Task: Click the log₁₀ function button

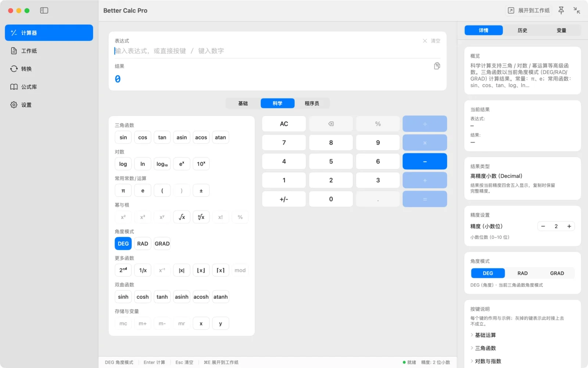Action: [162, 164]
